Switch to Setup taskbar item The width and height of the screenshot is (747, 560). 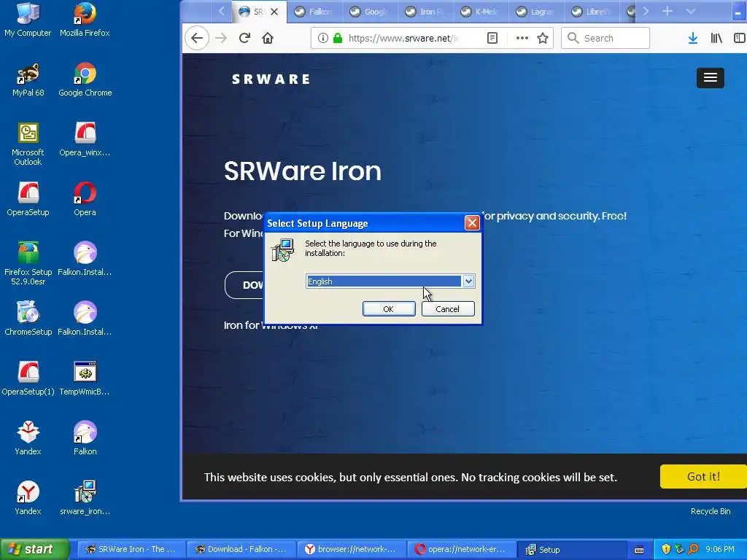tap(570, 549)
